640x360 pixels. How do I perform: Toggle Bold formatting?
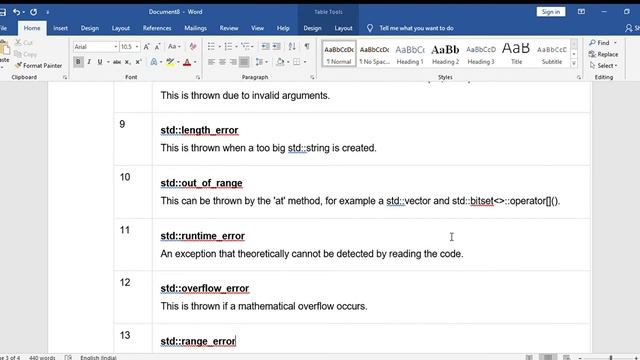tap(78, 62)
